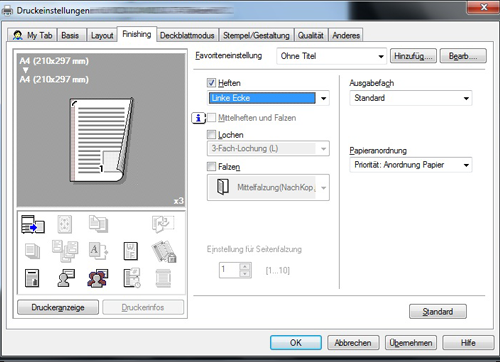Click the stapled page preview image
The width and height of the screenshot is (500, 362).
click(x=101, y=140)
